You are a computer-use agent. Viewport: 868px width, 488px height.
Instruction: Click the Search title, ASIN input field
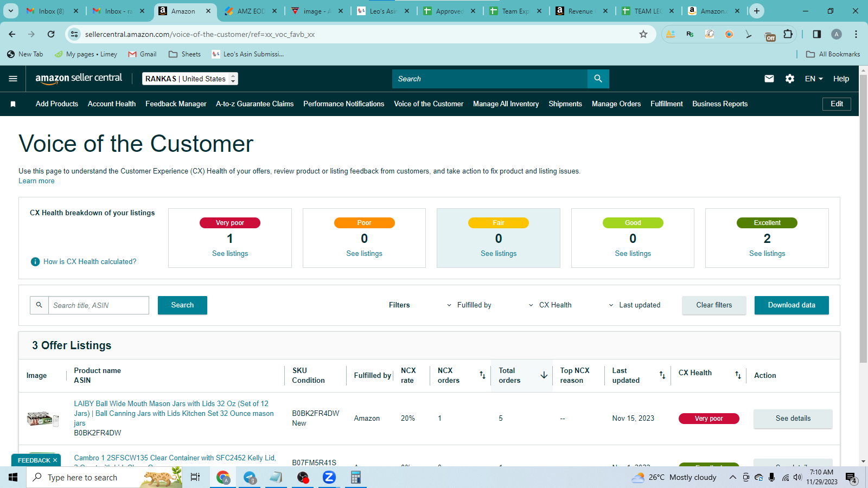[99, 305]
